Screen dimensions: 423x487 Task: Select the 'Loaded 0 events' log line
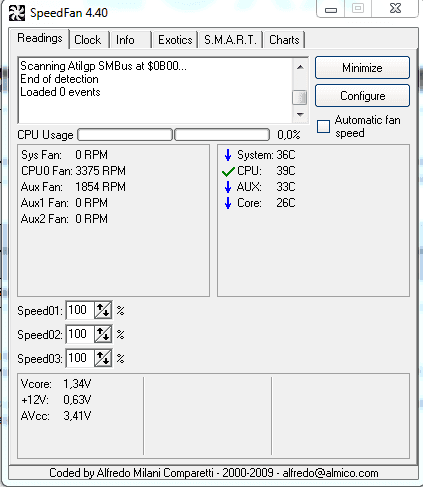pos(60,92)
